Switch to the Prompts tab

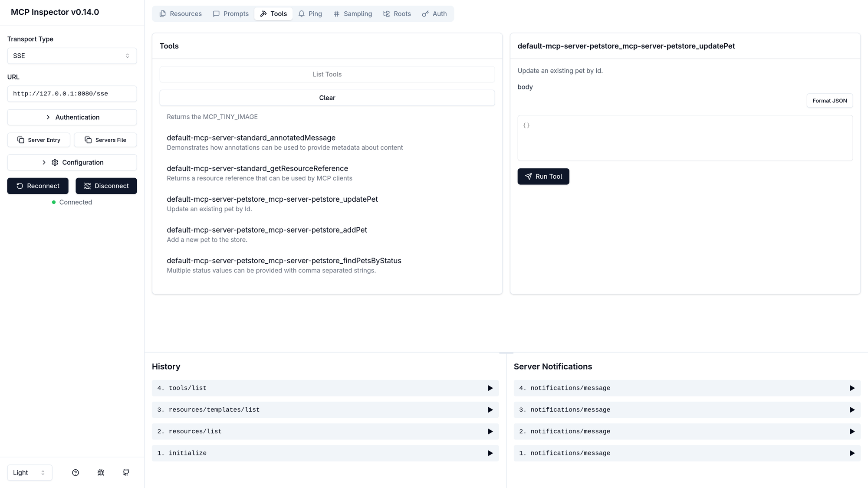[x=231, y=14]
